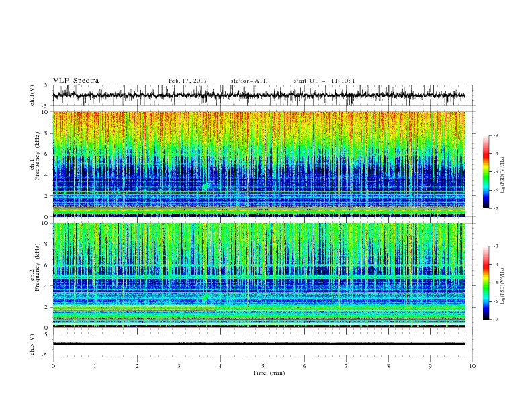Click the -4 tick on ch.2 color bar
Image resolution: width=532 pixels, height=411 pixels.
click(x=495, y=265)
